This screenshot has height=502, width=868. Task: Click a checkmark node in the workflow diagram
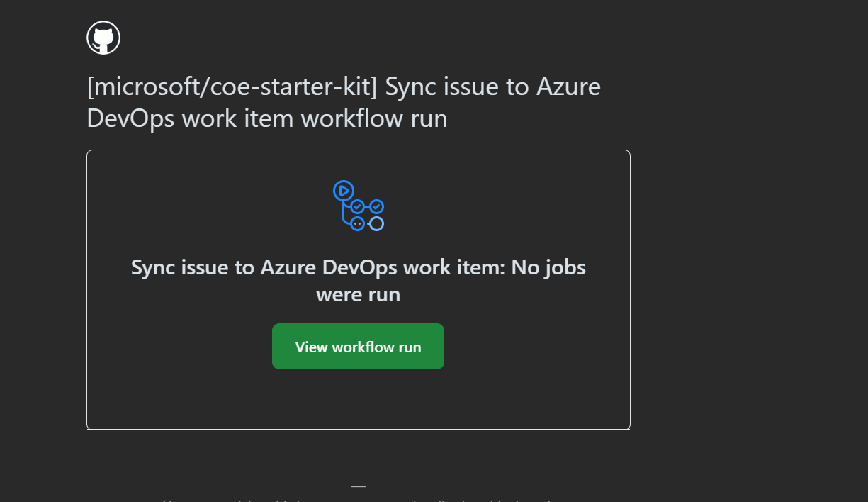click(357, 206)
